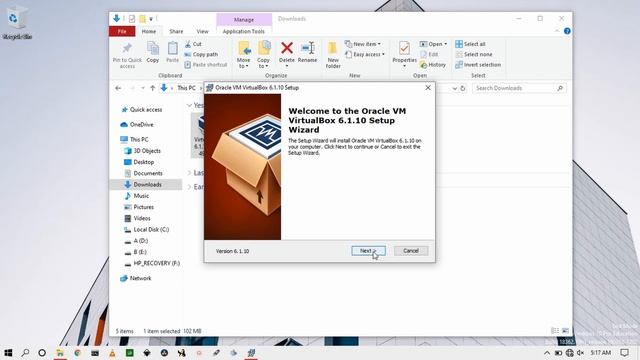The height and width of the screenshot is (360, 640).
Task: Select the Manage contextual tab
Action: click(x=244, y=20)
